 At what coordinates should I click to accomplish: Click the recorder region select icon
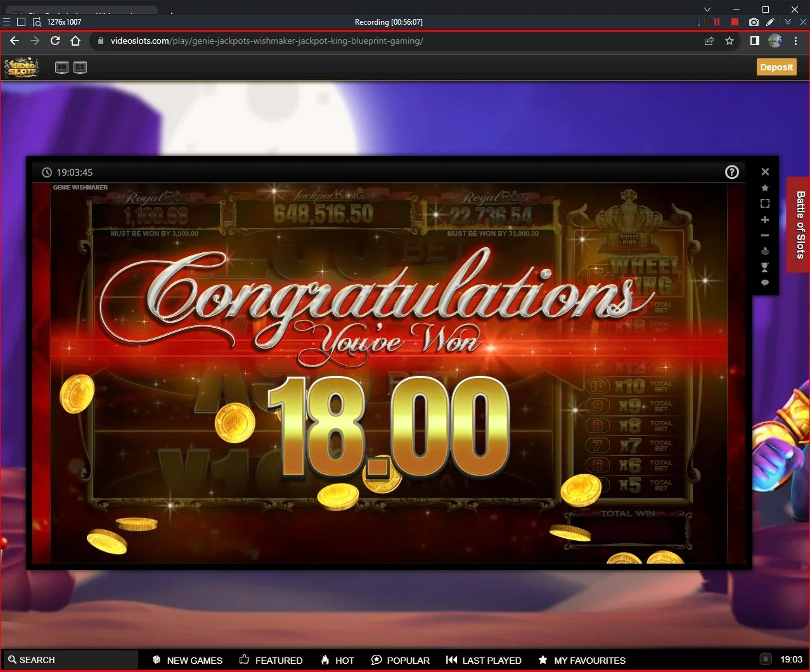[x=37, y=22]
